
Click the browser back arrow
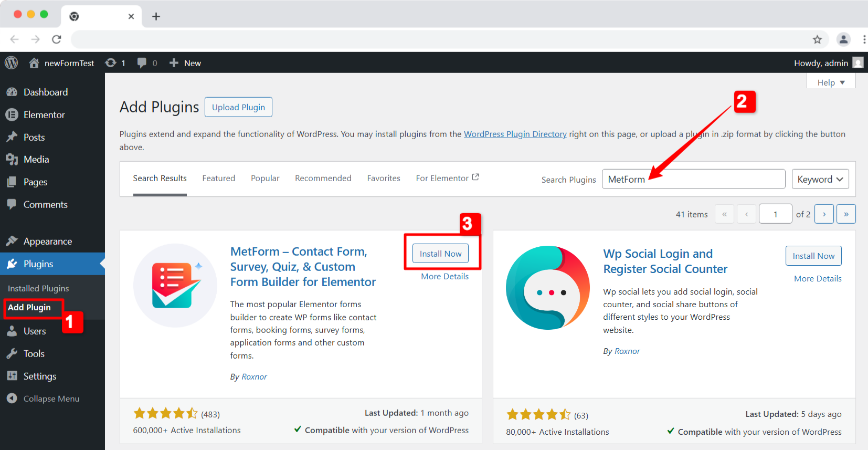point(15,39)
